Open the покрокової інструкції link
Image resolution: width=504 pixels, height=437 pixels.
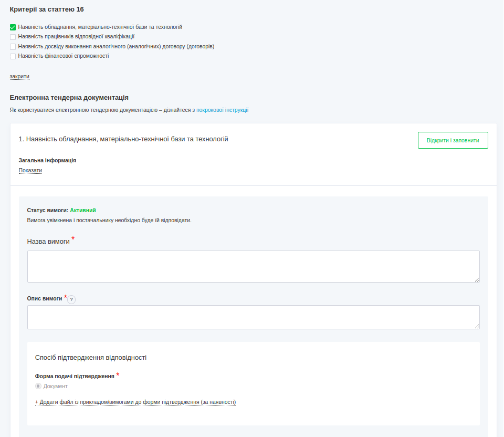222,110
